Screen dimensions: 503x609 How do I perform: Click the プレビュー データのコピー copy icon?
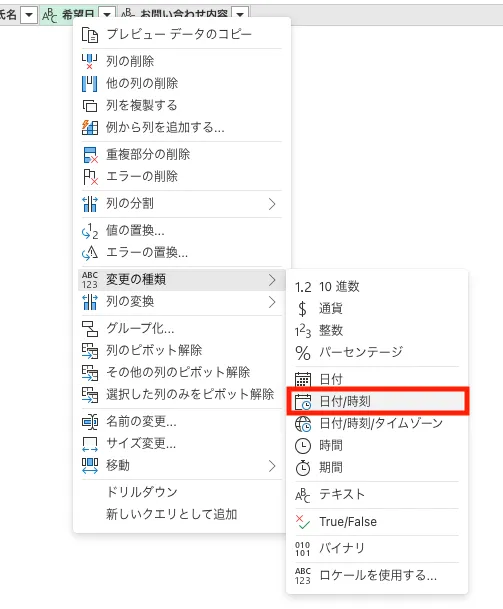90,35
